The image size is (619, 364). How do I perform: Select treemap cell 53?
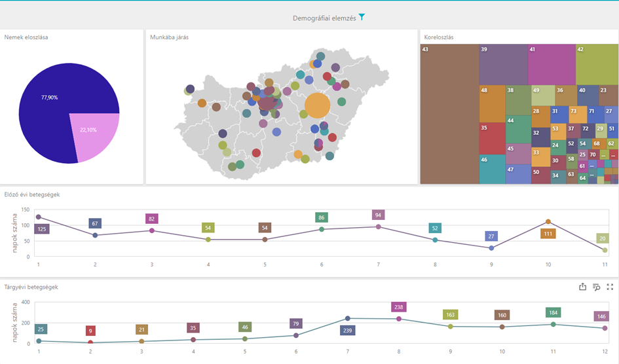pyautogui.click(x=558, y=132)
